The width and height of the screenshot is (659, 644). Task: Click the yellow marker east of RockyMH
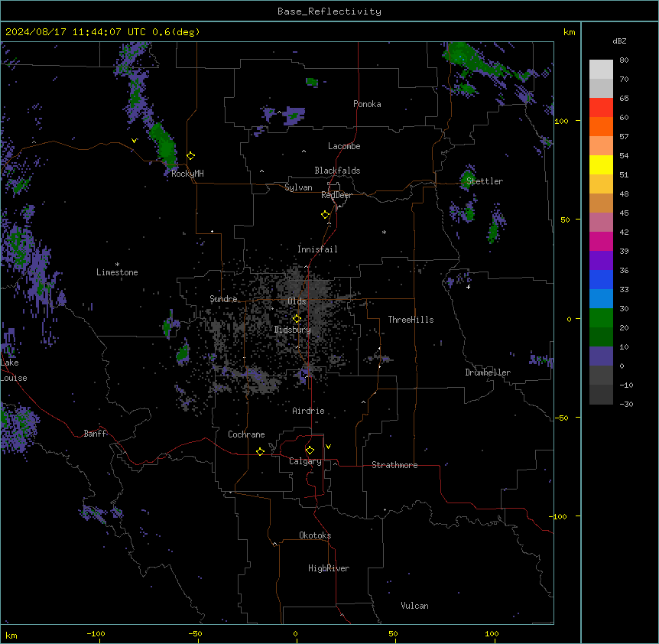(x=191, y=156)
